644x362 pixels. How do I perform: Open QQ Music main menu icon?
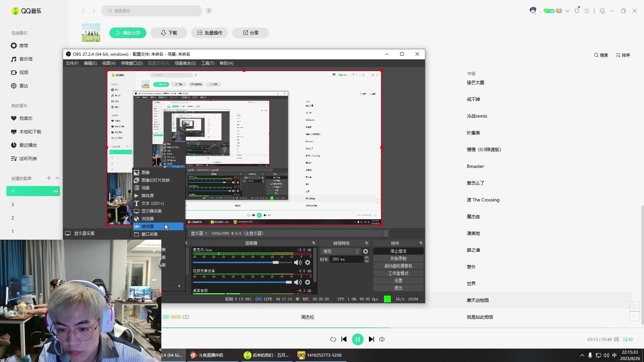tap(587, 11)
